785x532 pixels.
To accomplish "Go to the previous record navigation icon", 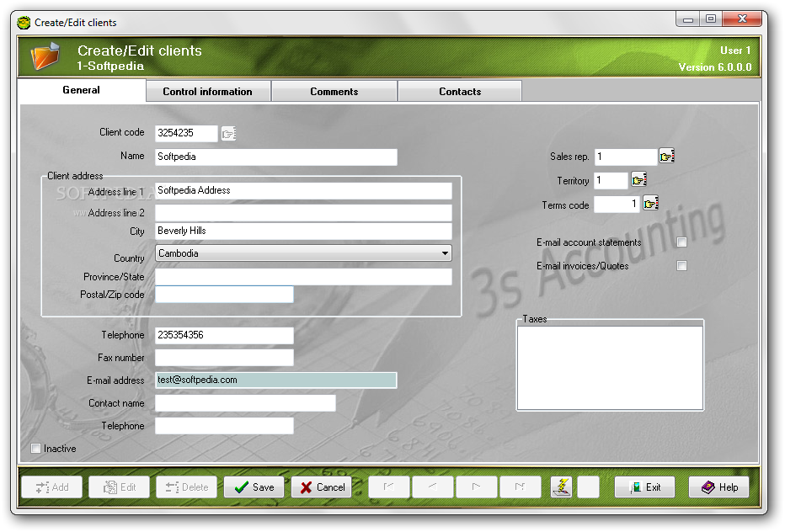I will tap(433, 487).
